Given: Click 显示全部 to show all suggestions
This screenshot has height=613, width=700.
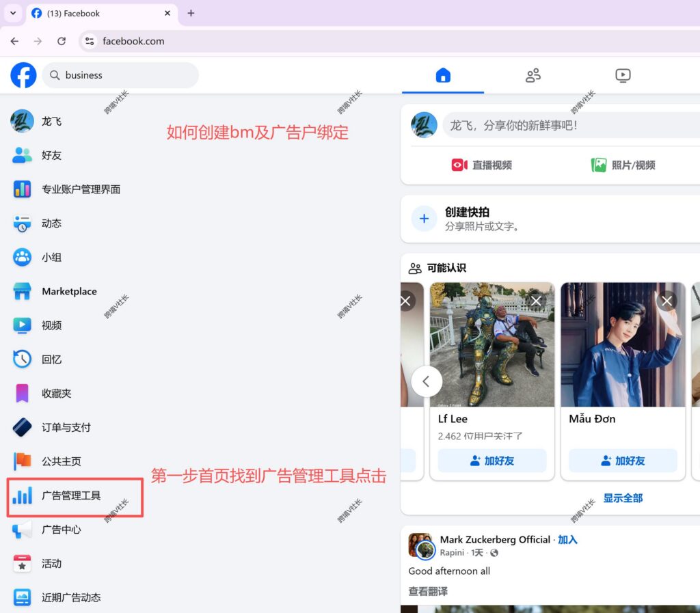Looking at the screenshot, I should click(x=623, y=498).
